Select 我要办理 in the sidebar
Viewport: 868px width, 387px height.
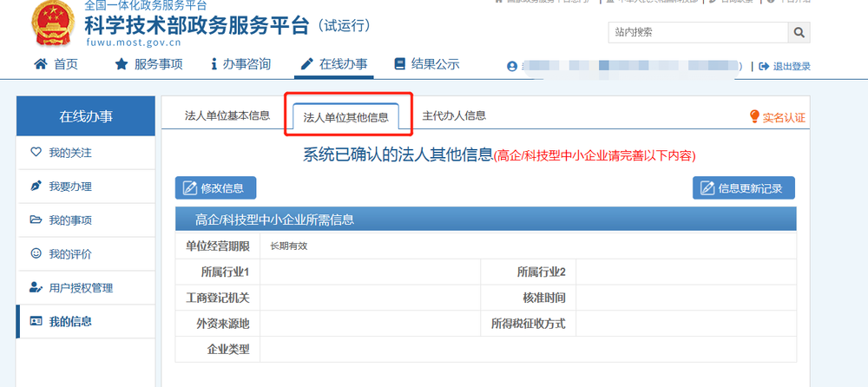tap(69, 187)
